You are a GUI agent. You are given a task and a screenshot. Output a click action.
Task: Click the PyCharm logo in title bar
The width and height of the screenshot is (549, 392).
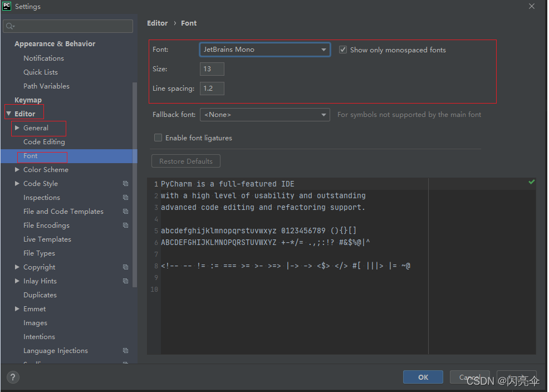click(x=7, y=6)
